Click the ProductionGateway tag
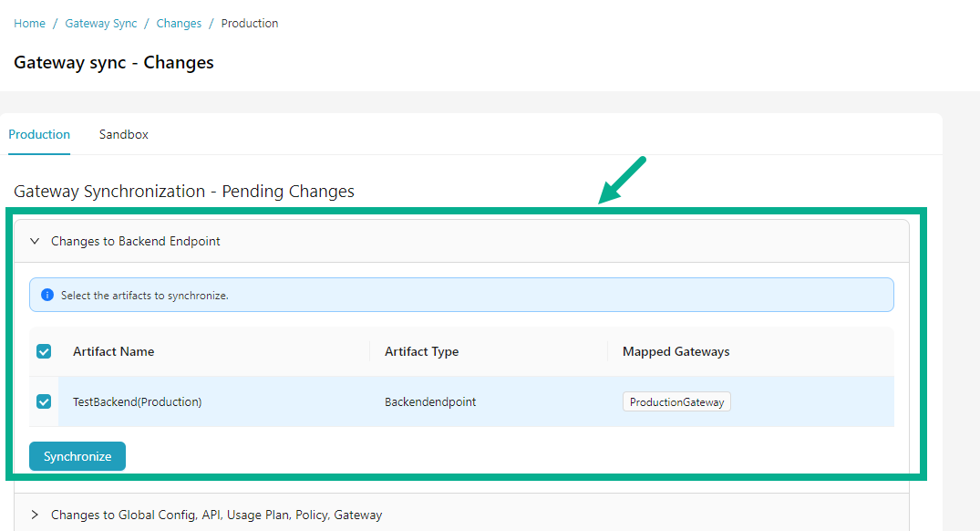Screen dimensions: 980x531 pos(676,402)
